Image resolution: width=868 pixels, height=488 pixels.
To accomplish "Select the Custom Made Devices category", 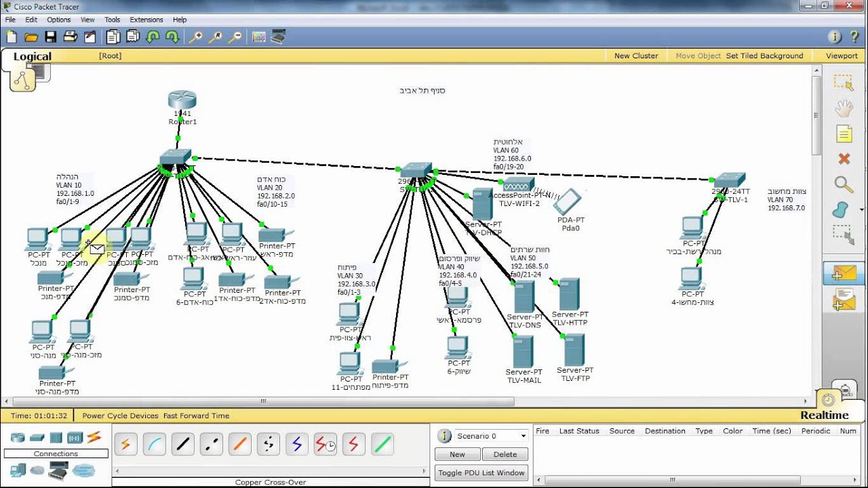I will pos(59,469).
